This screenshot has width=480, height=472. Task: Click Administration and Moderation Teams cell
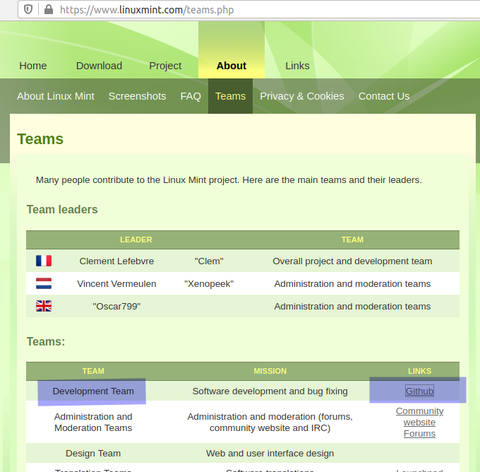[93, 422]
